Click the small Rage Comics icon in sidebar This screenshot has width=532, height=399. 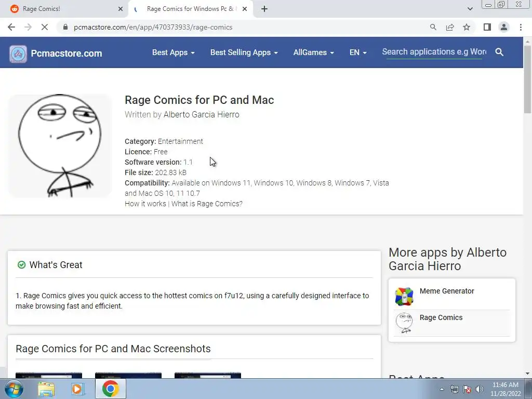[404, 323]
